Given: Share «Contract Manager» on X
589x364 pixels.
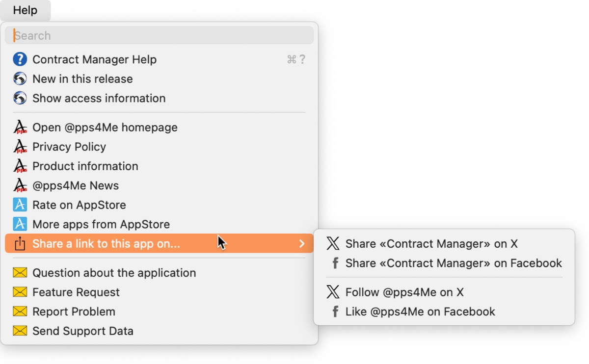Looking at the screenshot, I should [x=444, y=244].
